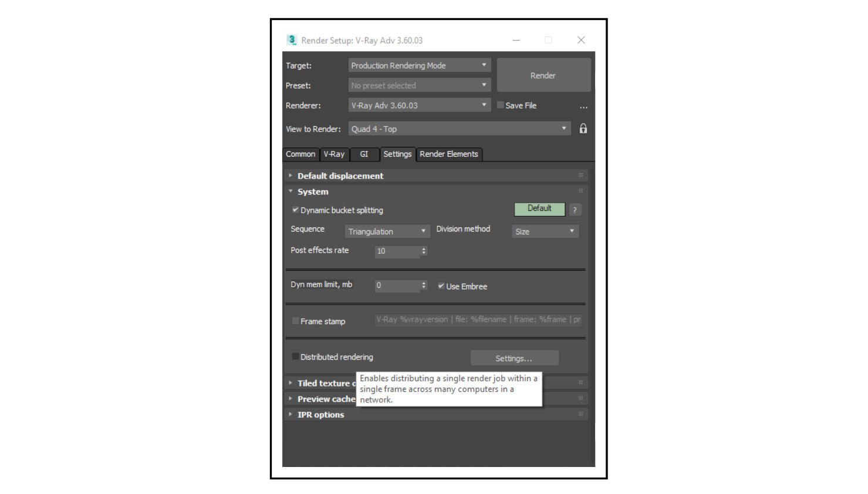Viewport: 868px width, 494px height.
Task: Grab the System rollout grip handle
Action: coord(581,191)
